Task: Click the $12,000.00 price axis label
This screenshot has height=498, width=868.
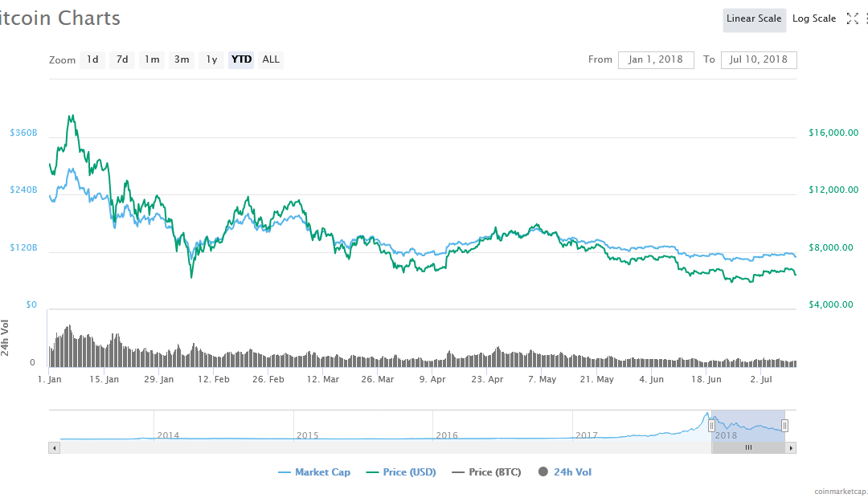Action: (x=833, y=190)
